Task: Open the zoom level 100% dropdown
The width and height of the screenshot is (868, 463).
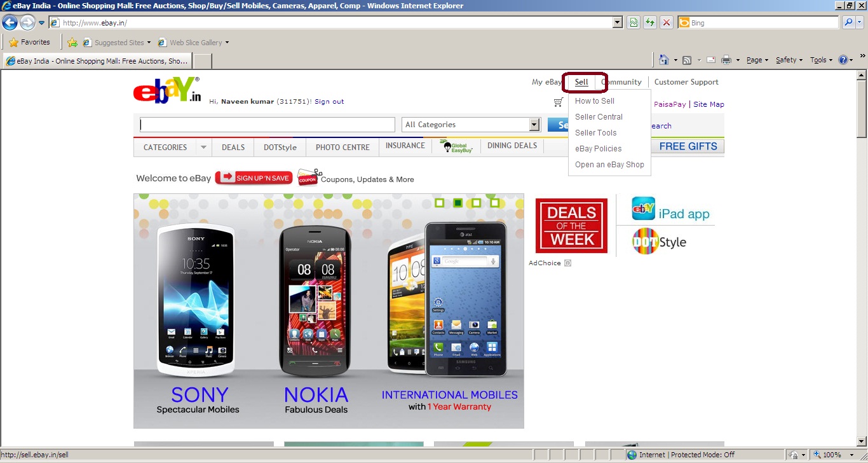Action: click(x=851, y=455)
